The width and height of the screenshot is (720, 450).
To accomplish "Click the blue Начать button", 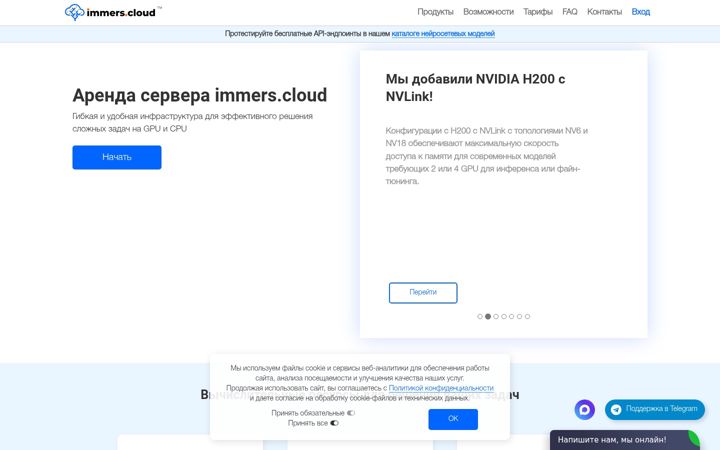I will pos(117,157).
